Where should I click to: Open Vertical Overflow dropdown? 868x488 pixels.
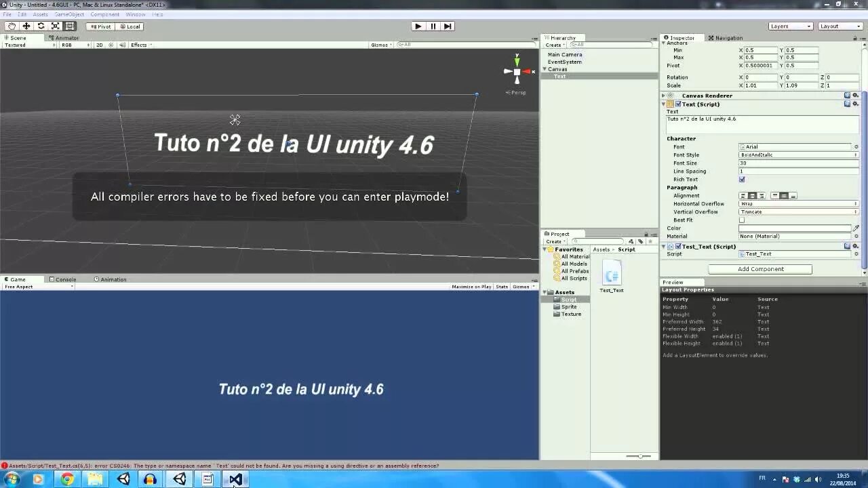click(x=799, y=212)
